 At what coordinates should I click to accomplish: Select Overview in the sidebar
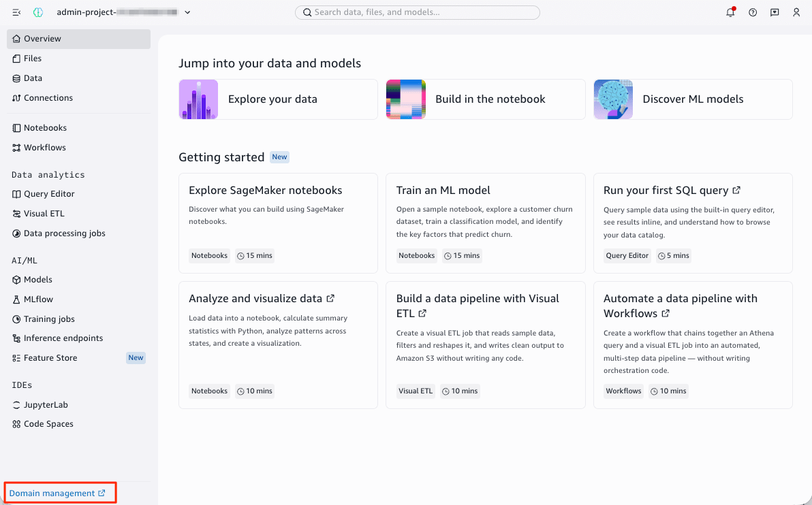click(79, 39)
